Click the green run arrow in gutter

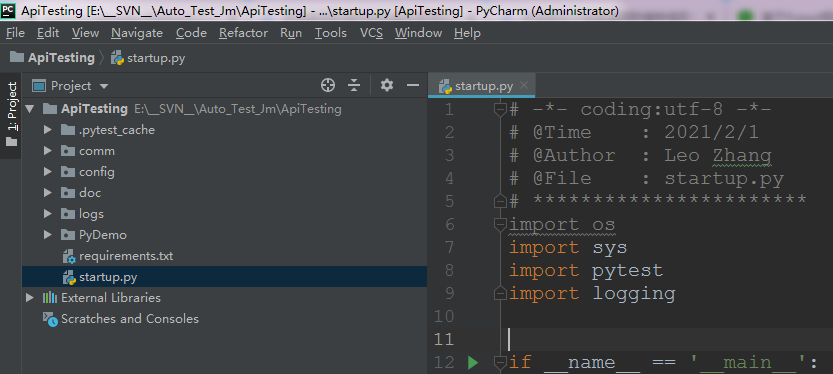(473, 362)
